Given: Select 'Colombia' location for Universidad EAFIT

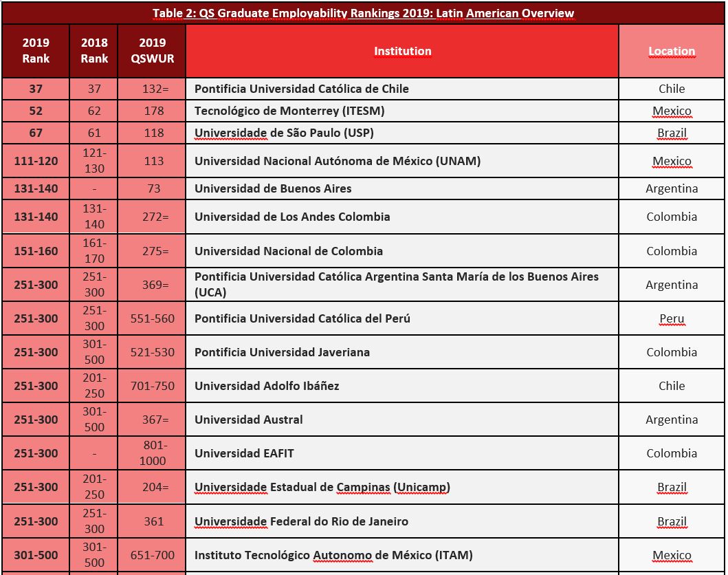Looking at the screenshot, I should point(672,453).
